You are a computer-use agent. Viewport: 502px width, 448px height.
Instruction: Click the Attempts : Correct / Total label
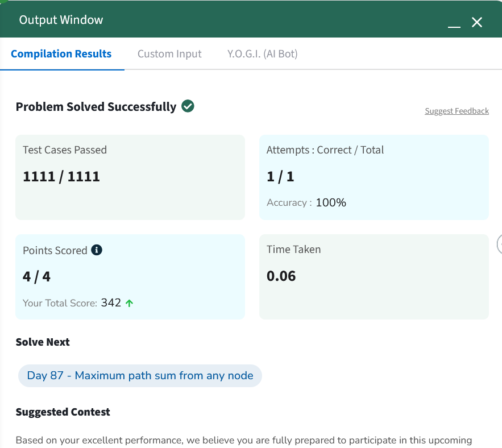point(325,150)
